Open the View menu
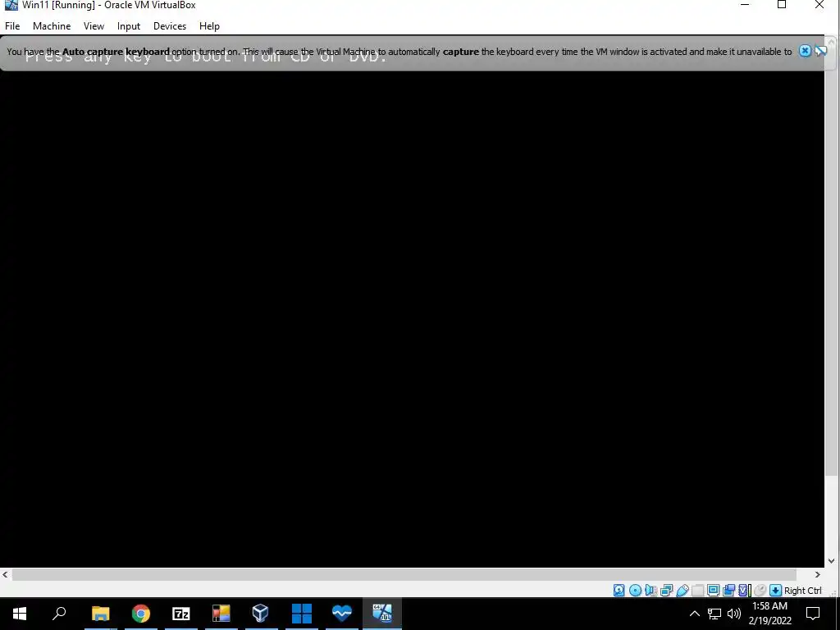840x630 pixels. click(94, 25)
